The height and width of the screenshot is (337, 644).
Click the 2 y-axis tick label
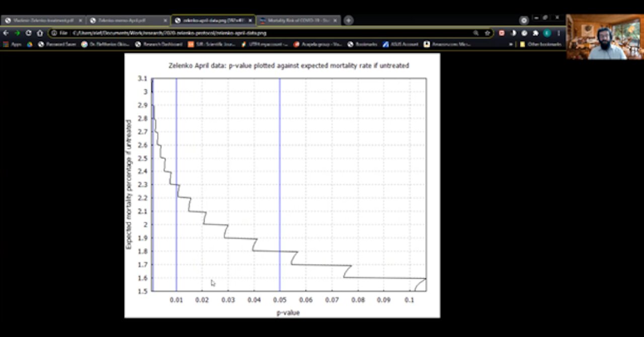coord(145,225)
